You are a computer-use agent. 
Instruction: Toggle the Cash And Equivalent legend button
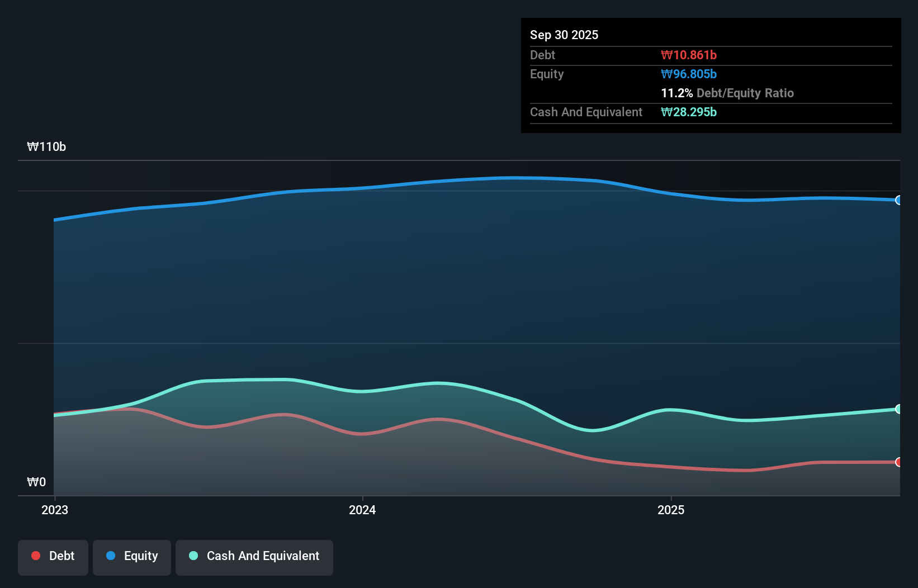[254, 557]
